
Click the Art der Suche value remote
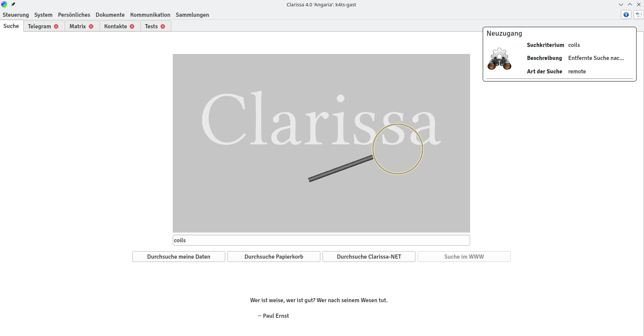coord(577,71)
